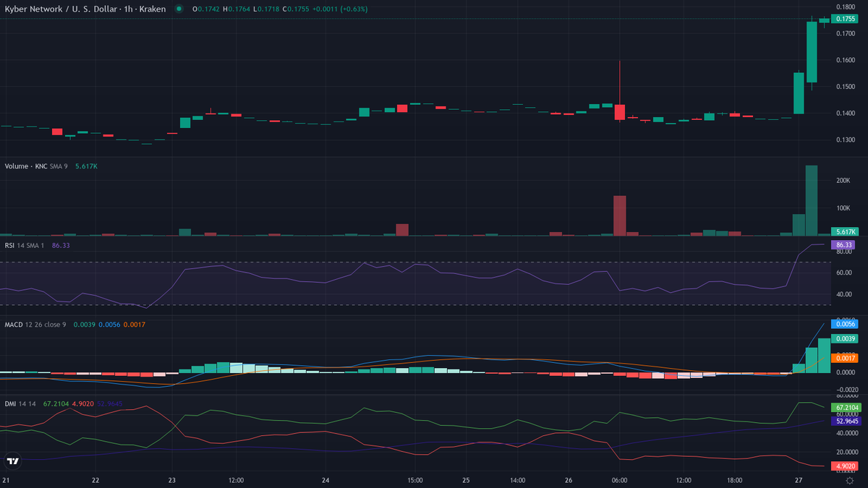Click the purple RSI value label 86.33

point(843,245)
